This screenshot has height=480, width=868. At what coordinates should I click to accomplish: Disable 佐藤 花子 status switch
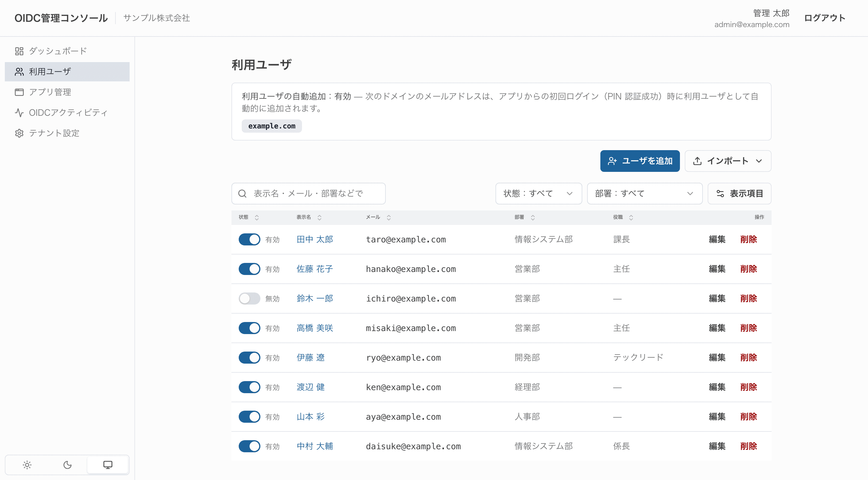(249, 269)
